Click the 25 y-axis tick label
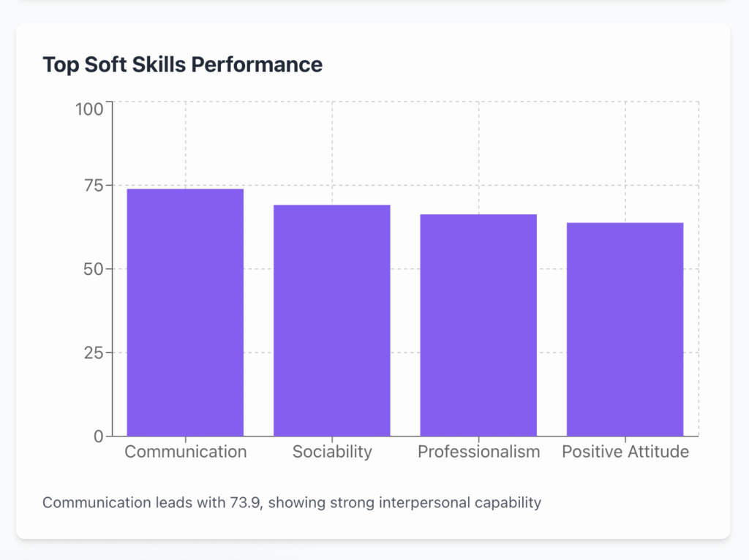The height and width of the screenshot is (560, 749). click(x=93, y=353)
